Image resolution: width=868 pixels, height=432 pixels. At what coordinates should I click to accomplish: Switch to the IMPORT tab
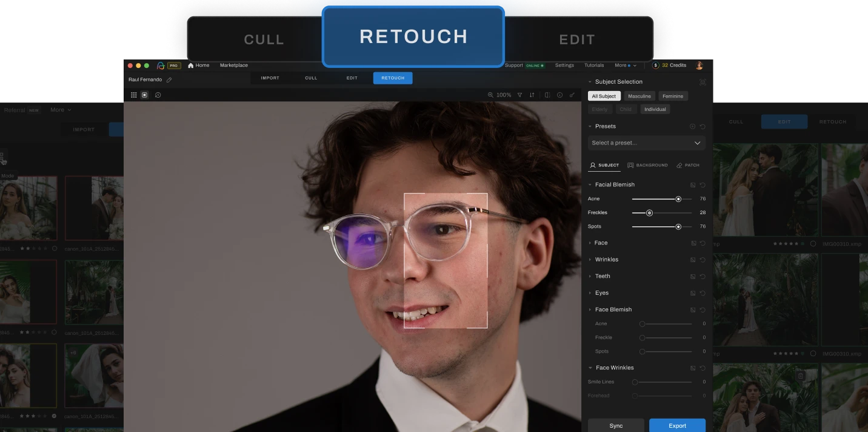pyautogui.click(x=270, y=78)
